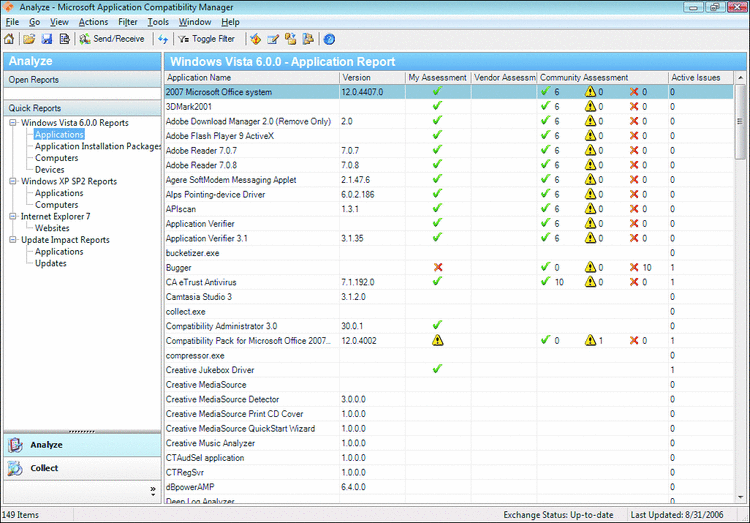This screenshot has height=523, width=750.
Task: Select Computers under Windows Vista reports
Action: [56, 158]
